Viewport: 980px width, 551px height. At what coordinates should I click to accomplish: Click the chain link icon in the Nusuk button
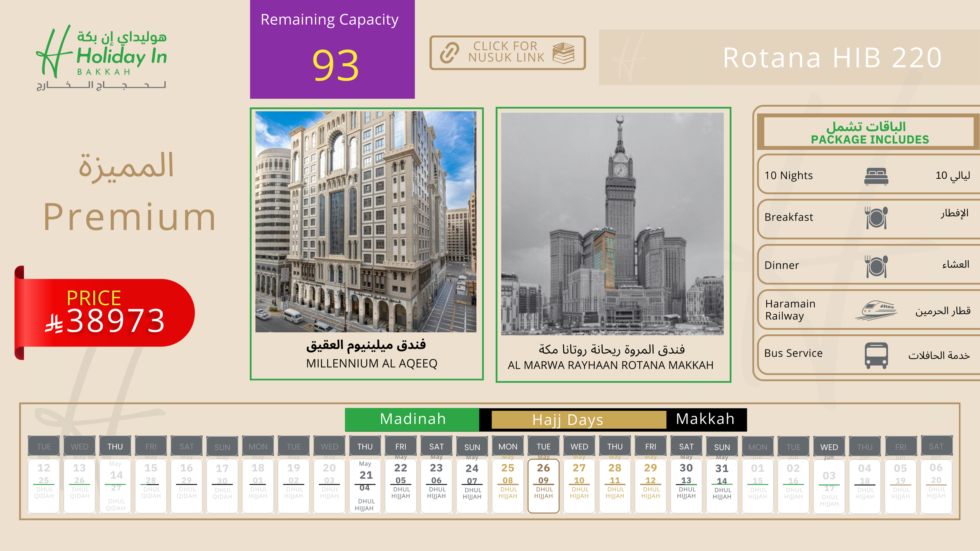coord(449,53)
